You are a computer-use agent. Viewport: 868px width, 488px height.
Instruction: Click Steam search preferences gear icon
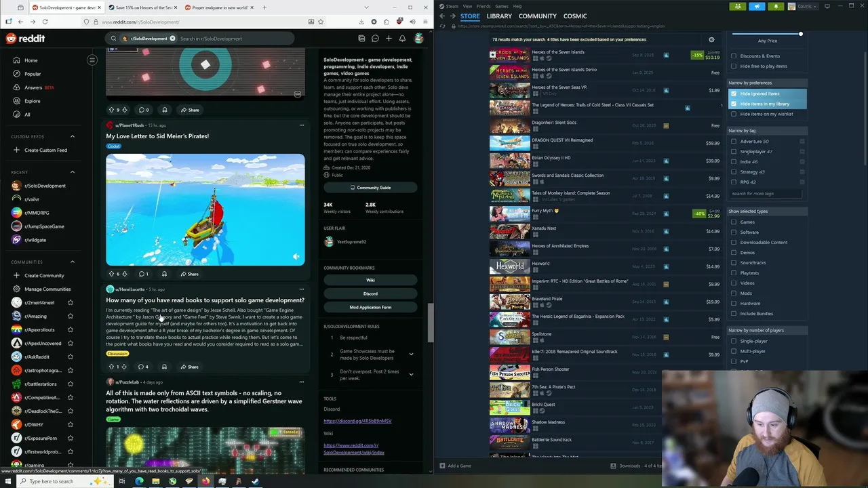click(x=711, y=40)
